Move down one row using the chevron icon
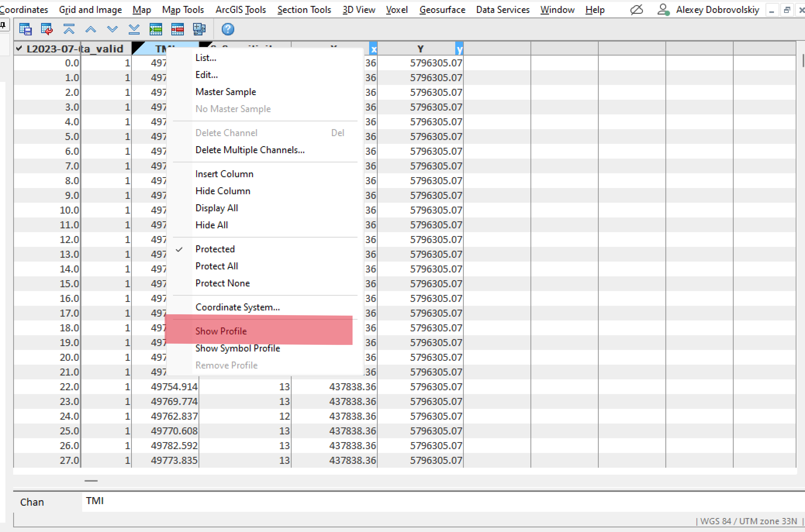Image resolution: width=805 pixels, height=532 pixels. tap(112, 29)
